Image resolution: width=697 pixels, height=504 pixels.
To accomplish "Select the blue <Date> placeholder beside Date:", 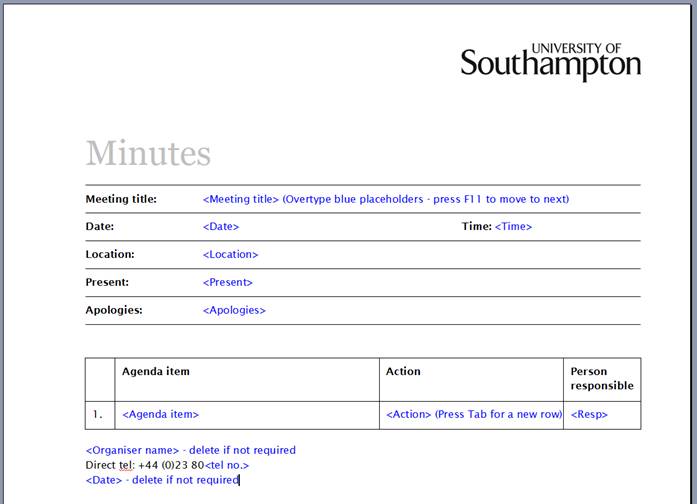I will click(x=221, y=227).
